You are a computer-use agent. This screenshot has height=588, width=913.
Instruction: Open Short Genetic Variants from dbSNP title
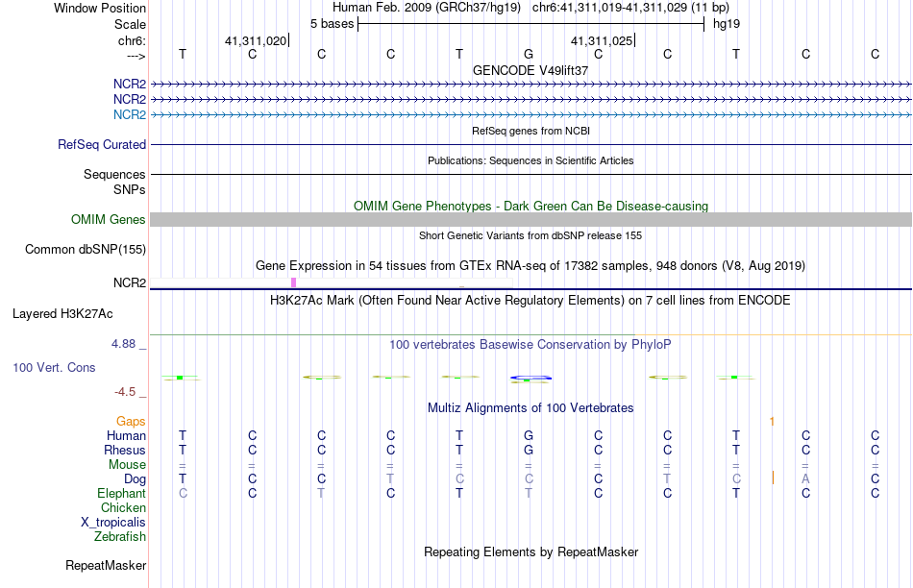point(531,235)
